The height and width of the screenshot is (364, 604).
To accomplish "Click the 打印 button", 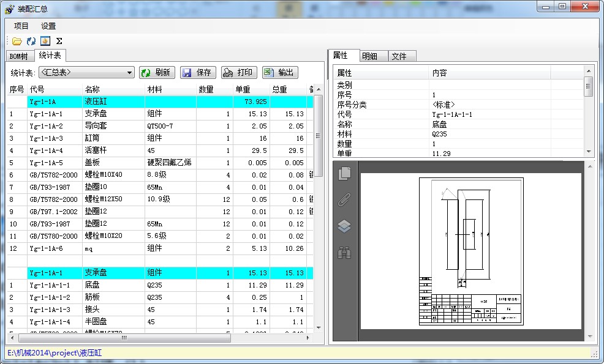I will tap(239, 73).
